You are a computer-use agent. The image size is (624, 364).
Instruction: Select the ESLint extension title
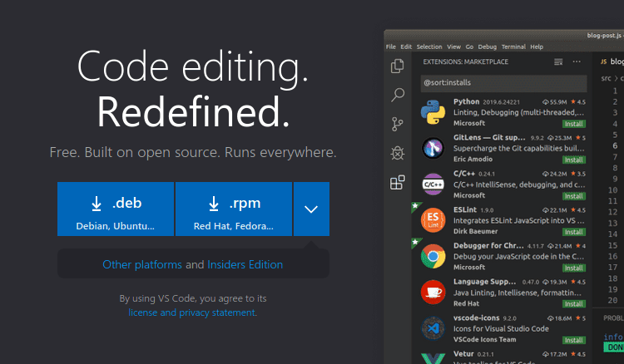(x=465, y=209)
